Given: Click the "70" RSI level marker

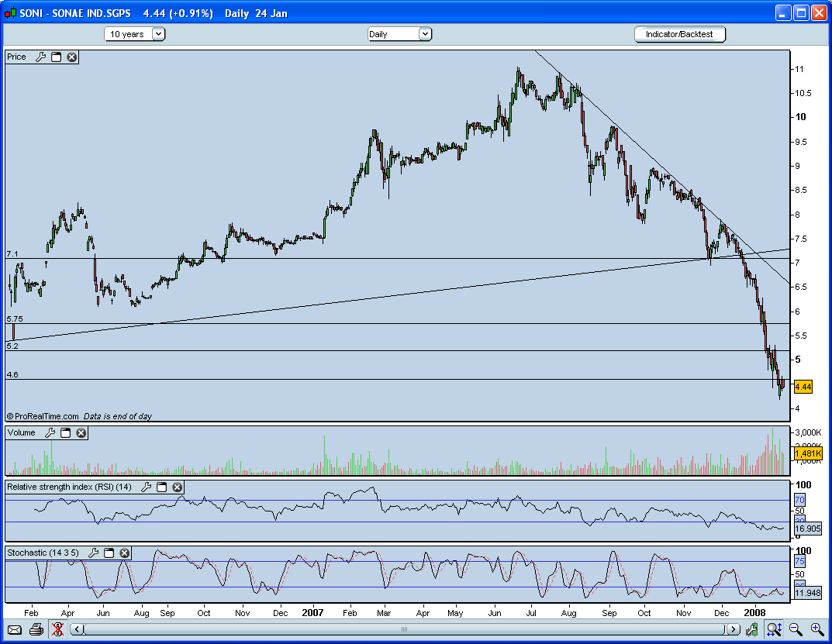Looking at the screenshot, I should click(x=799, y=500).
